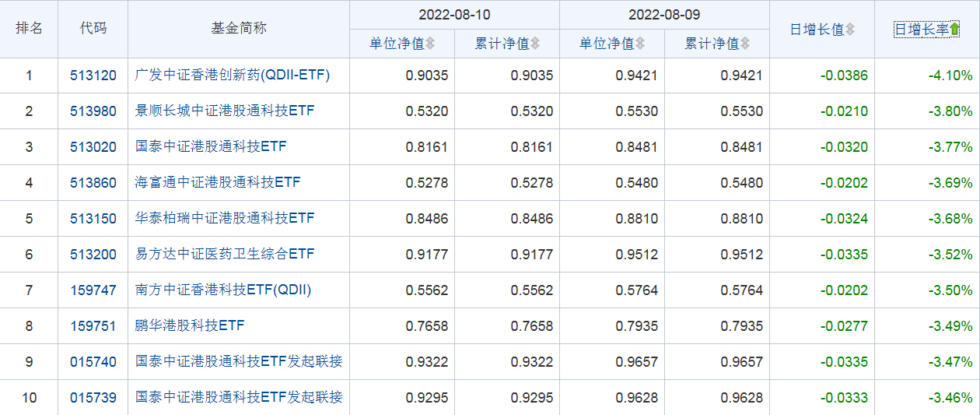Sort by 2022-08-09 累计净值 arrow icon
980x415 pixels.
click(745, 44)
